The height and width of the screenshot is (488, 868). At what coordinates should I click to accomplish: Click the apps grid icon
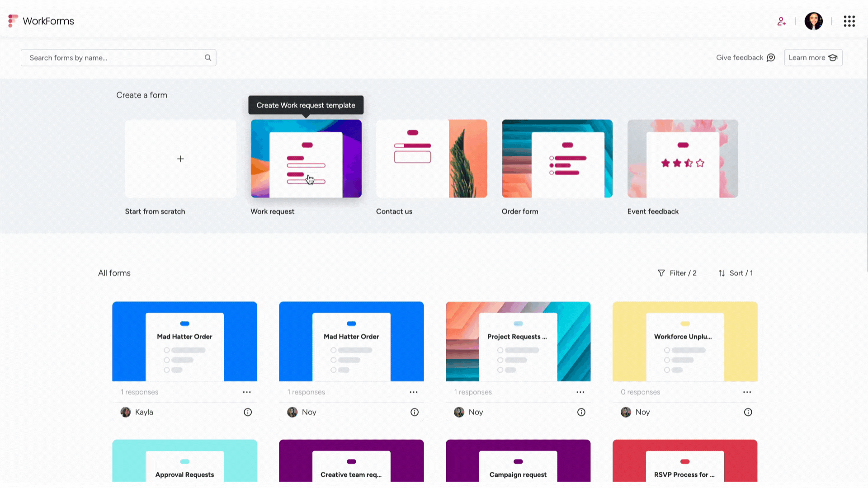[849, 21]
